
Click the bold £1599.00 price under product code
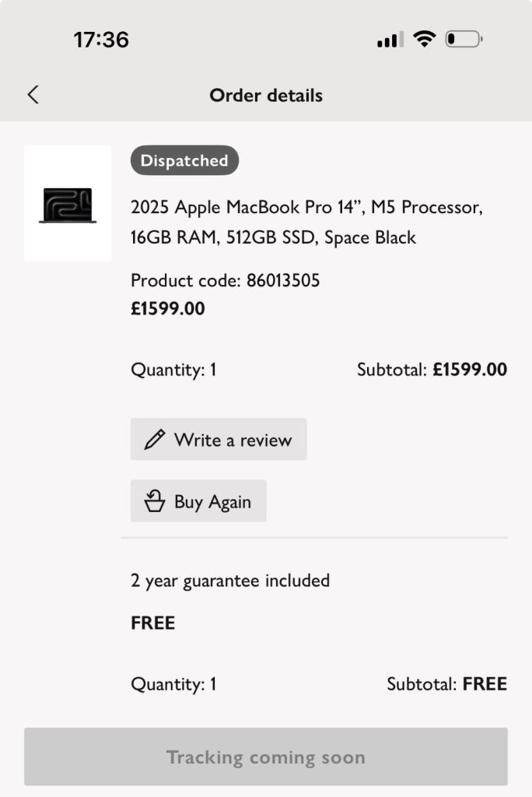click(x=168, y=309)
